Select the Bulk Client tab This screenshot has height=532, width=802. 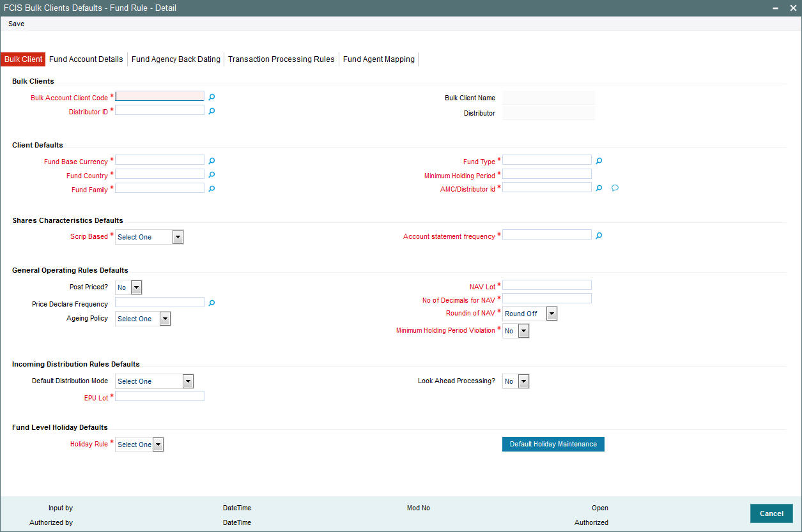pyautogui.click(x=23, y=59)
